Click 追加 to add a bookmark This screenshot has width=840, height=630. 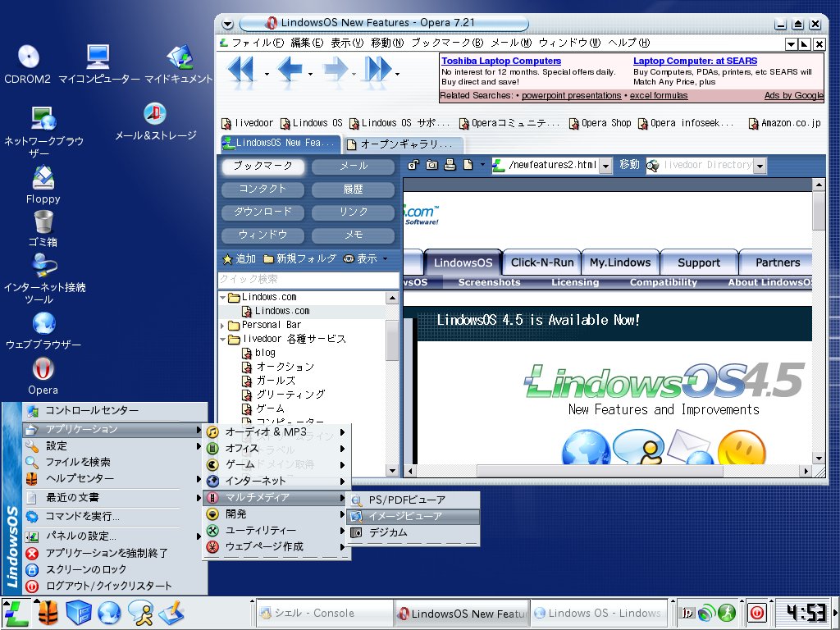(x=239, y=258)
